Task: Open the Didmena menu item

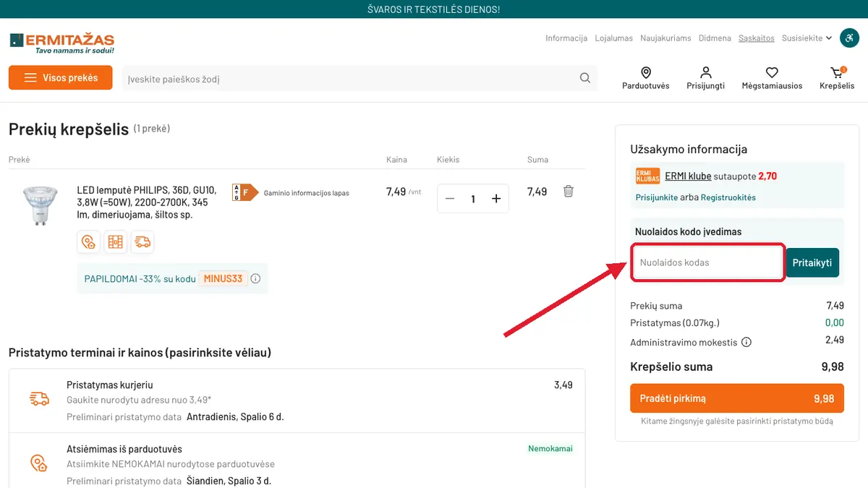Action: pyautogui.click(x=715, y=38)
